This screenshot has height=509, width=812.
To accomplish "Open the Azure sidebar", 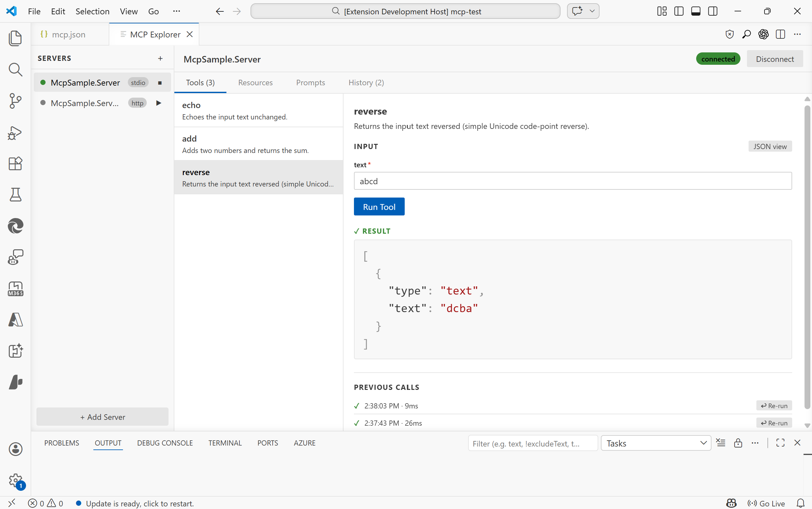I will pyautogui.click(x=16, y=320).
